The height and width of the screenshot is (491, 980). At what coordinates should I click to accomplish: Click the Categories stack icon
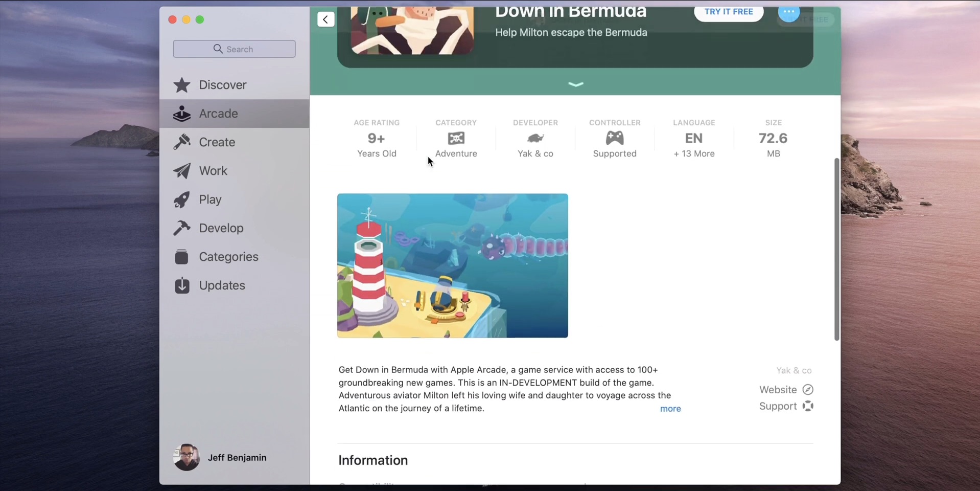(x=182, y=257)
